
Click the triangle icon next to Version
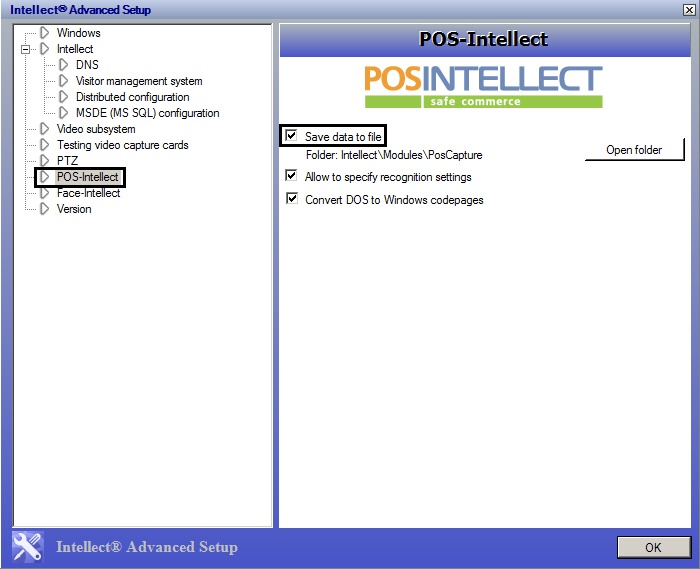(x=44, y=209)
